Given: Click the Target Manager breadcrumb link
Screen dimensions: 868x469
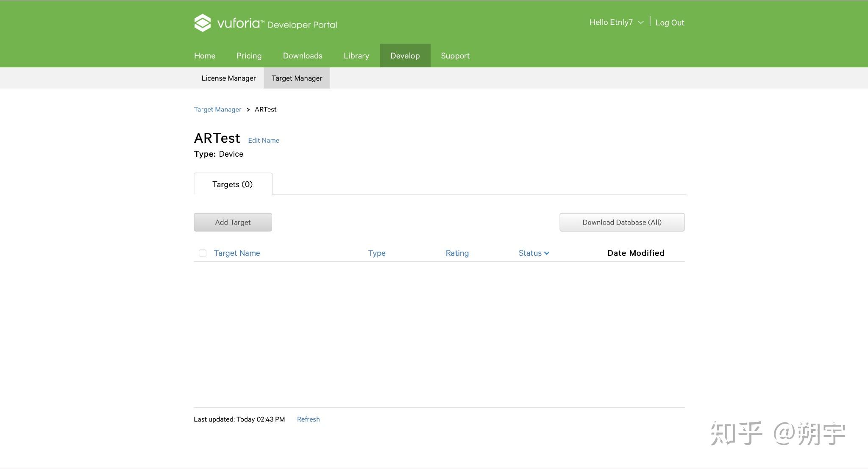Looking at the screenshot, I should pyautogui.click(x=217, y=109).
